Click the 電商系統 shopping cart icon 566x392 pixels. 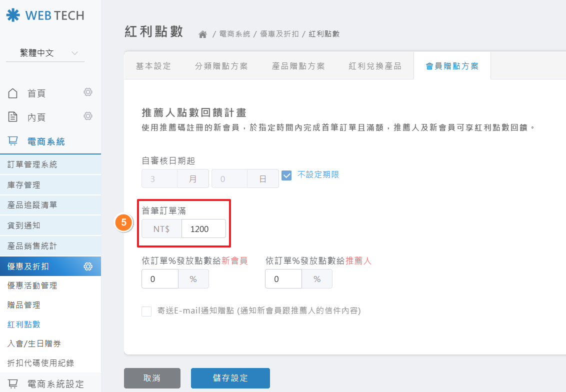click(13, 141)
